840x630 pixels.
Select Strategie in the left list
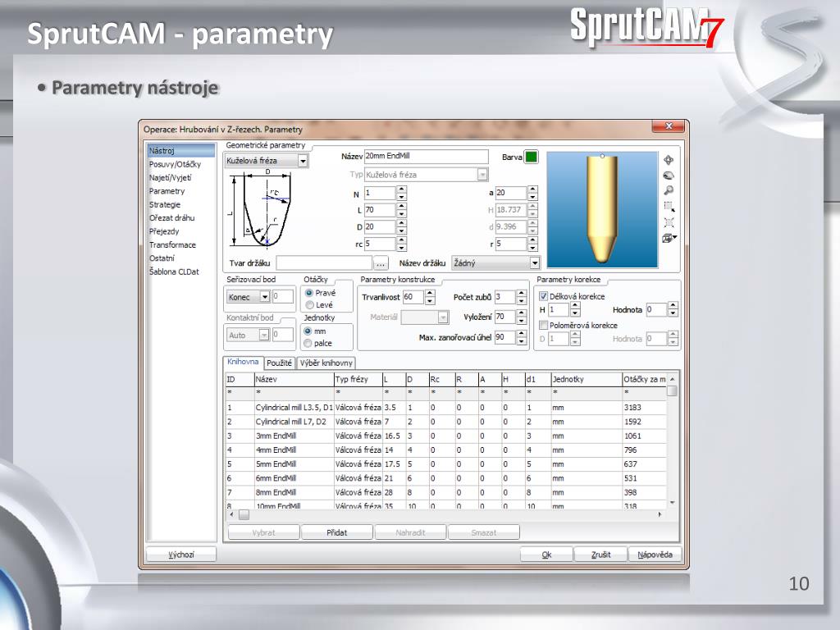[164, 204]
